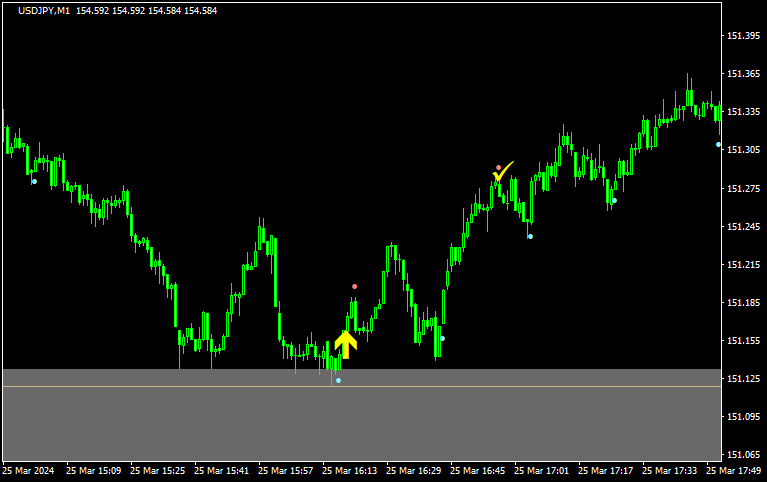Click the USDJPY,M1 chart title text
The image size is (767, 482).
(x=37, y=11)
